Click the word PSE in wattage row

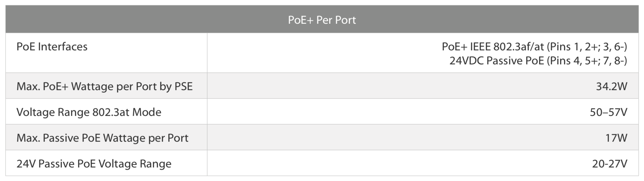pos(184,86)
